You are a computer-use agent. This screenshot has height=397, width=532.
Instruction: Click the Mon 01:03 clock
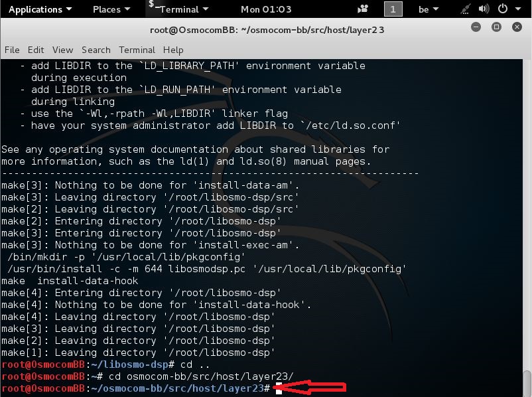pyautogui.click(x=266, y=9)
